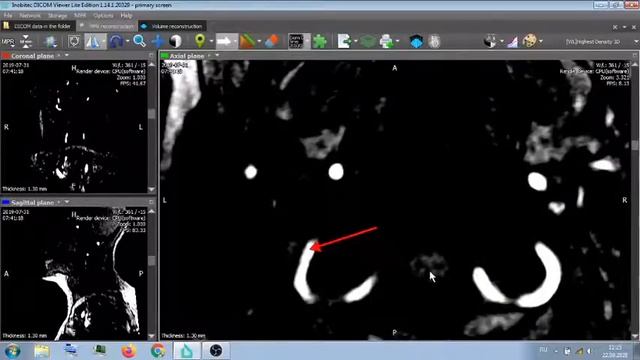Open the Options menu

click(103, 16)
